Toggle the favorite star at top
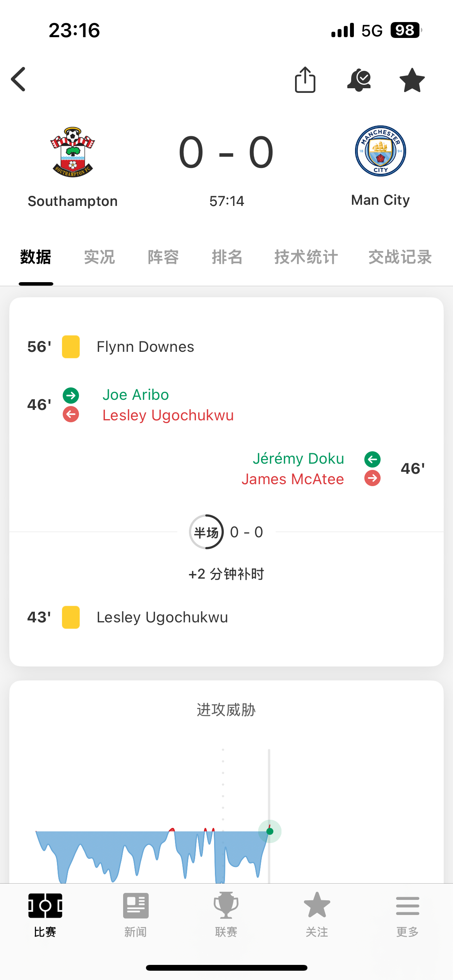The width and height of the screenshot is (453, 980). coord(412,80)
